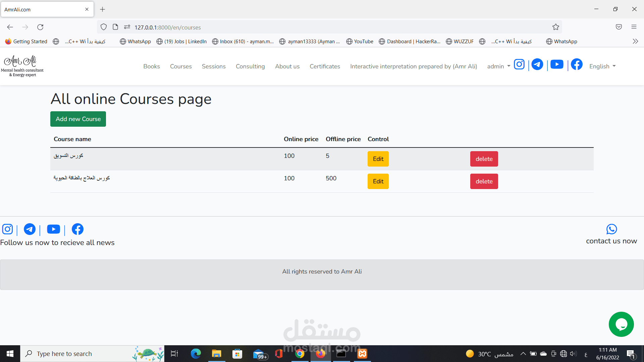Click the Facebook icon in the header
Image resolution: width=644 pixels, height=362 pixels.
pos(577,64)
